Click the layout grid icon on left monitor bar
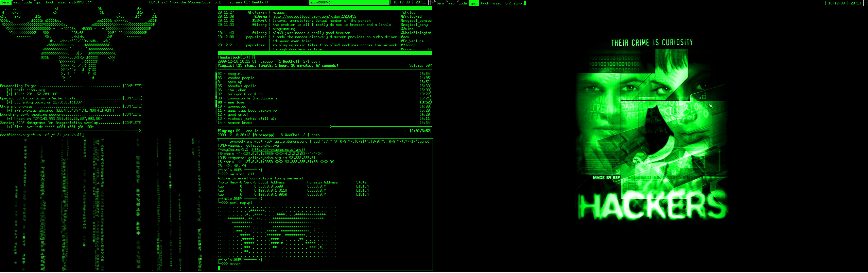The height and width of the screenshot is (273, 868). pyautogui.click(x=431, y=2)
